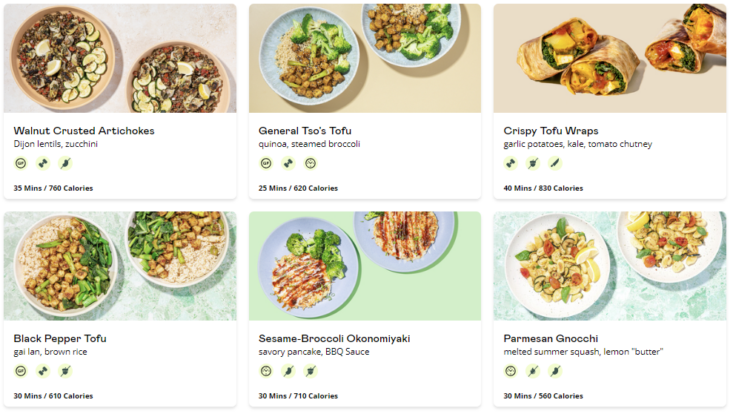Click third dietary badge on Walnut Crusted Artichokes
Viewport: 733px width, 417px height.
65,163
